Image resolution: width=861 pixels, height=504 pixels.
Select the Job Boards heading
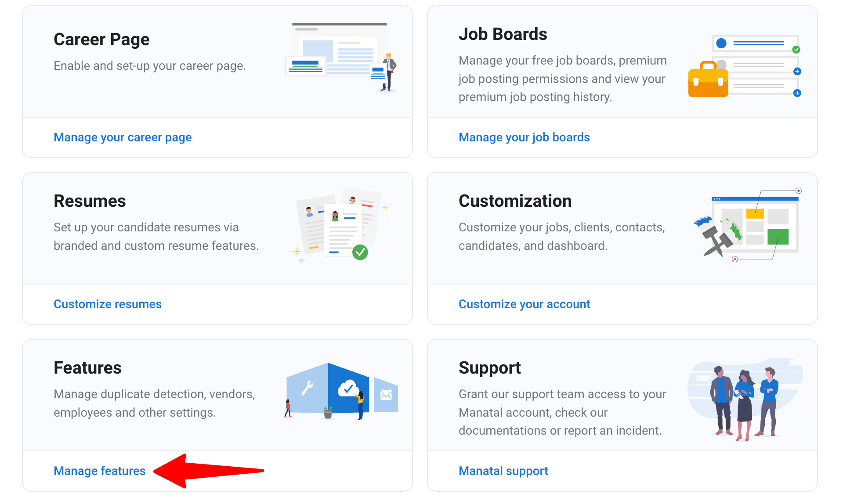[x=503, y=34]
